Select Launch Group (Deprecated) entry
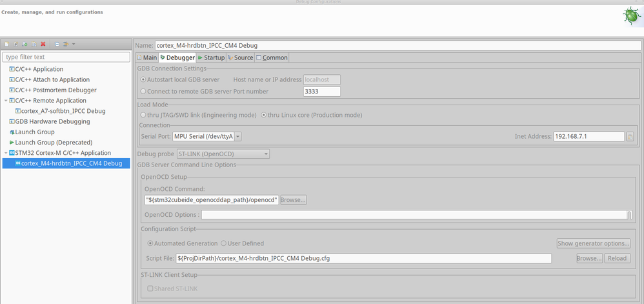The height and width of the screenshot is (304, 644). click(x=54, y=143)
